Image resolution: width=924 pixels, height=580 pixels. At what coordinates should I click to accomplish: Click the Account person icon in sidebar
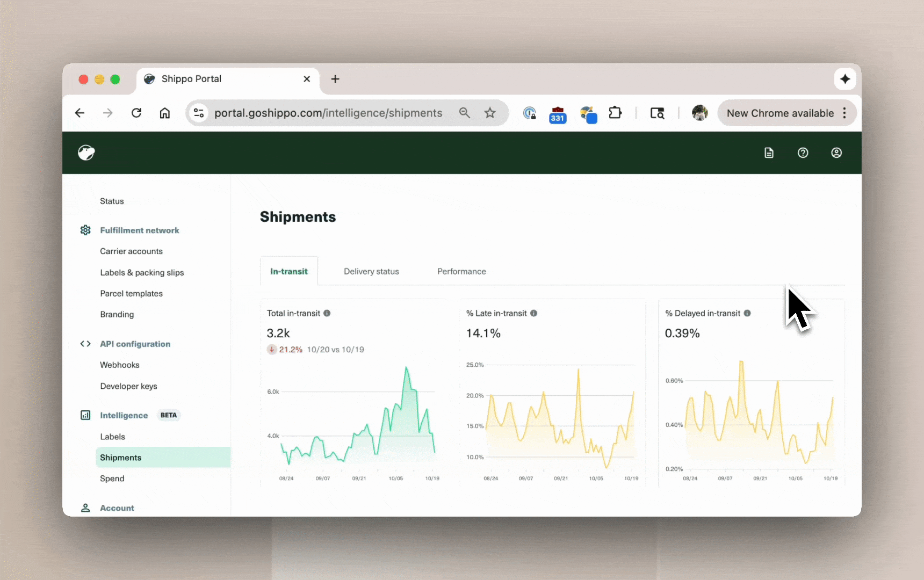click(x=85, y=508)
